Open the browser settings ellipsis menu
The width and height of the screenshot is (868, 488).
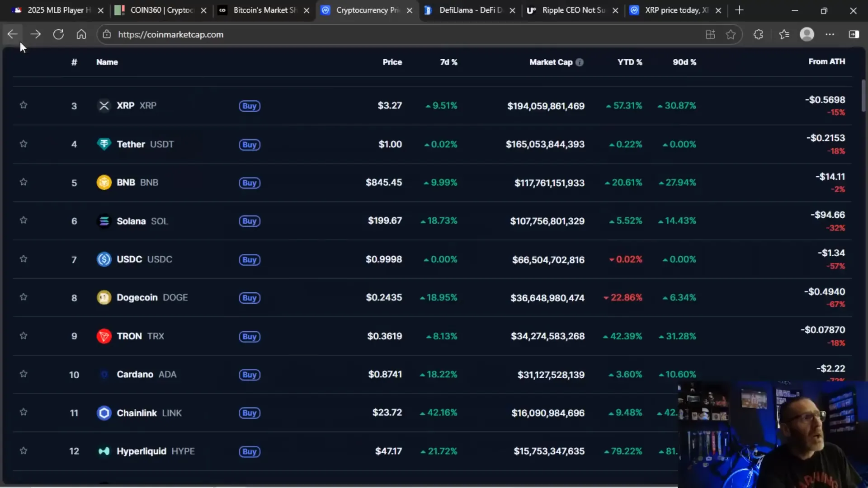click(x=830, y=34)
